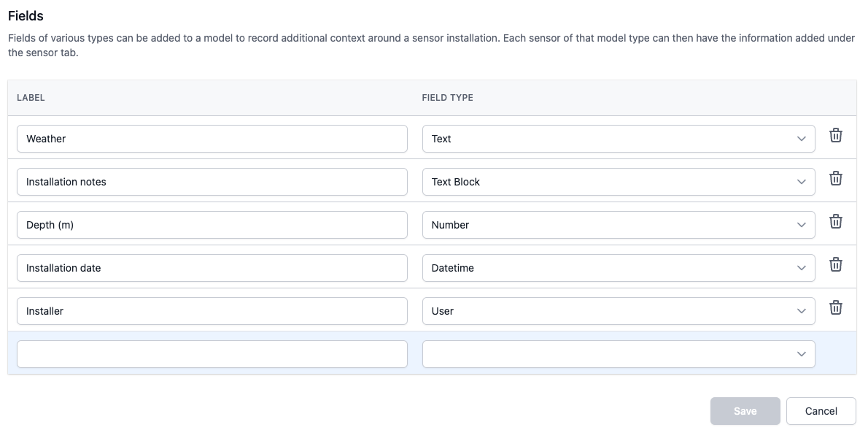Remove the Installation notes field
The height and width of the screenshot is (441, 868).
(836, 179)
